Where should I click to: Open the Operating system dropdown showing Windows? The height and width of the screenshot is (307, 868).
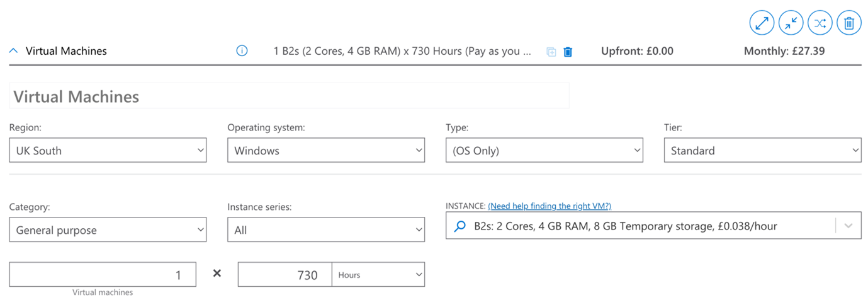coord(326,151)
